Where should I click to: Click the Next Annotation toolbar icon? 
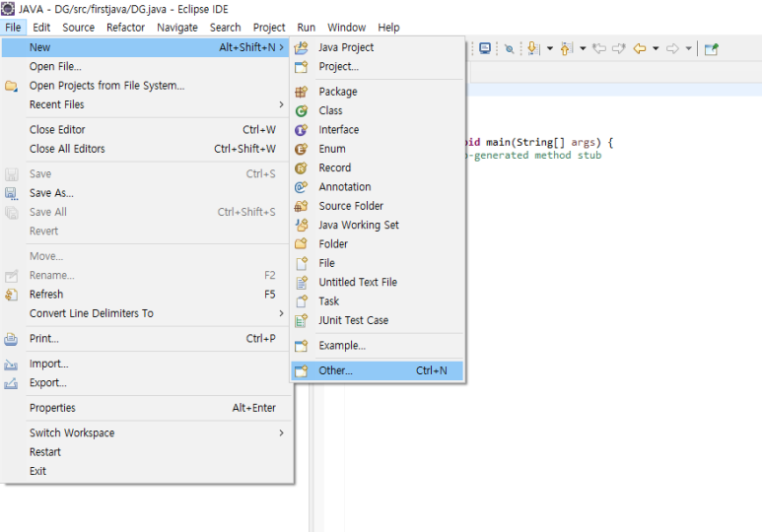(533, 48)
